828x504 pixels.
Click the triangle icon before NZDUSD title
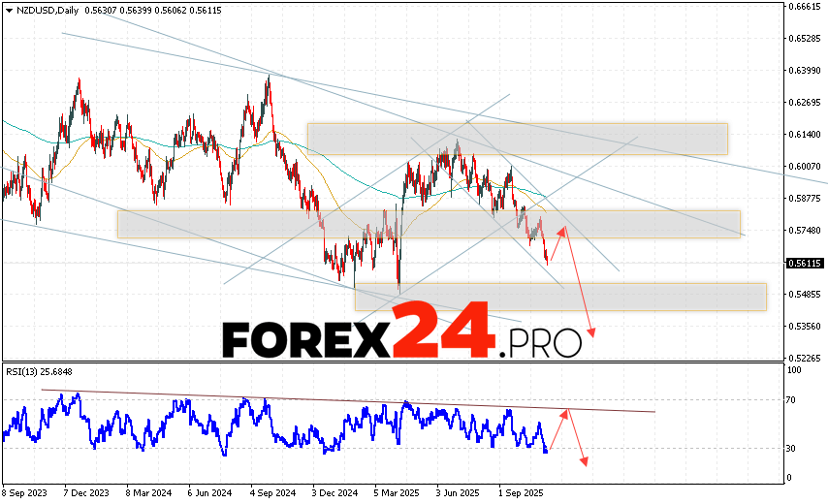click(x=6, y=12)
